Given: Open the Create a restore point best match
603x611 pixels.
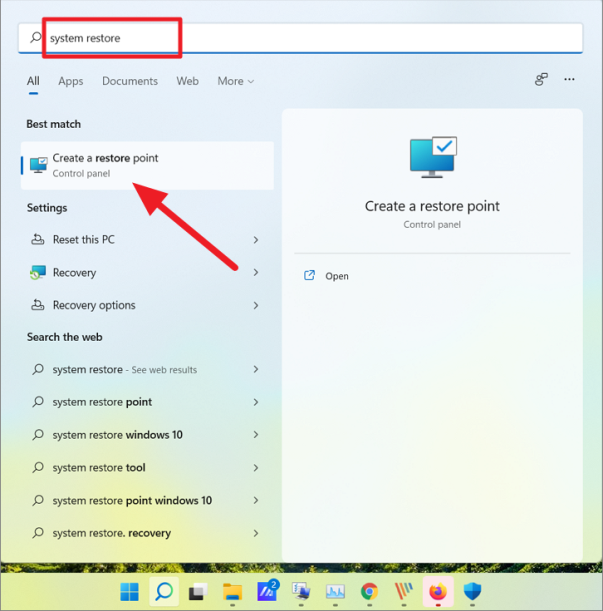Looking at the screenshot, I should click(147, 166).
